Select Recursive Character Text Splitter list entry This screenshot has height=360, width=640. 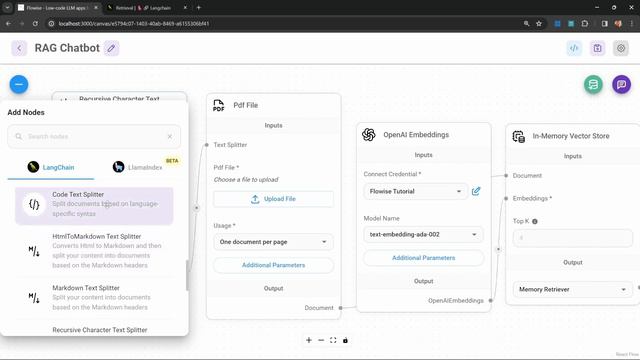click(94, 330)
